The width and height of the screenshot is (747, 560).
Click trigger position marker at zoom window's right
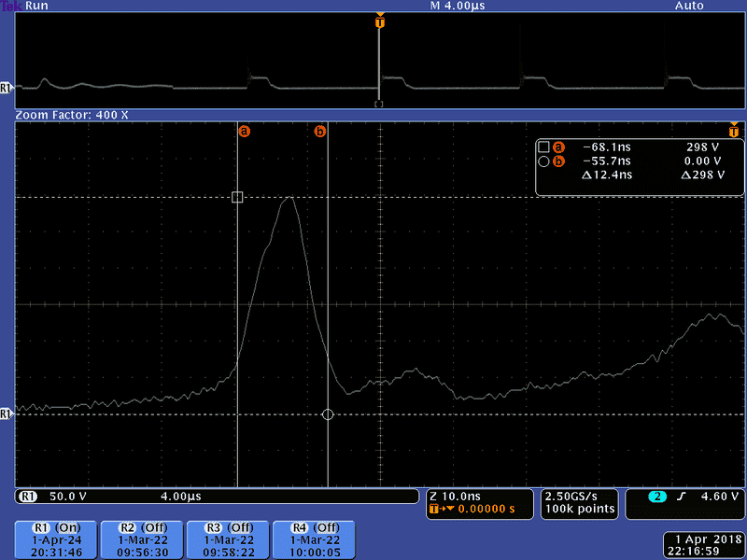pyautogui.click(x=735, y=131)
